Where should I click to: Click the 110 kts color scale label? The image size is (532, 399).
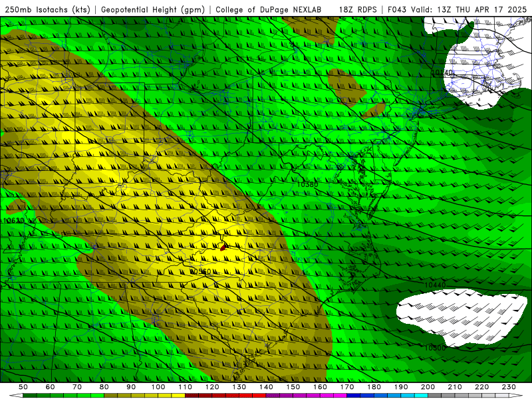click(x=186, y=387)
